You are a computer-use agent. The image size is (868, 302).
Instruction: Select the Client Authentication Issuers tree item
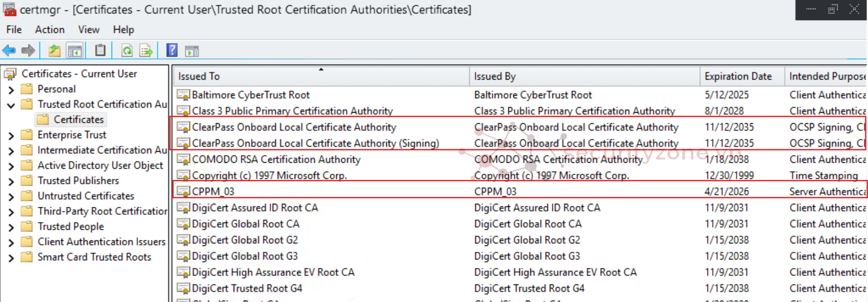(102, 242)
